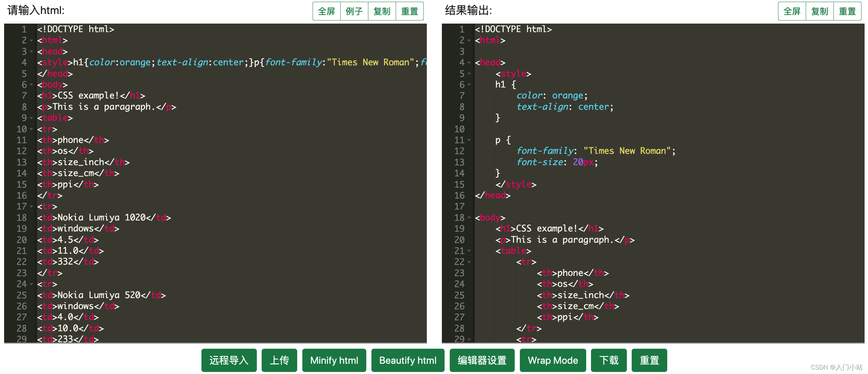Viewport: 868px width, 374px height.
Task: Run Beautify html
Action: [408, 360]
